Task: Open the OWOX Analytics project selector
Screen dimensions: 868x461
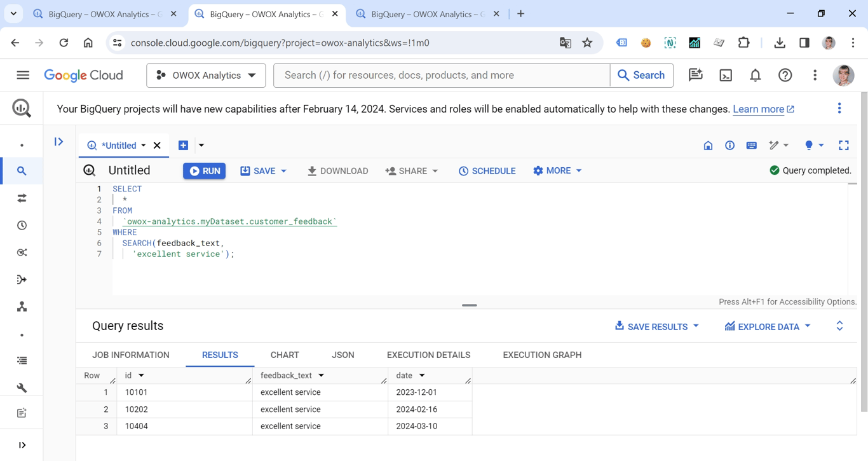Action: (x=206, y=75)
